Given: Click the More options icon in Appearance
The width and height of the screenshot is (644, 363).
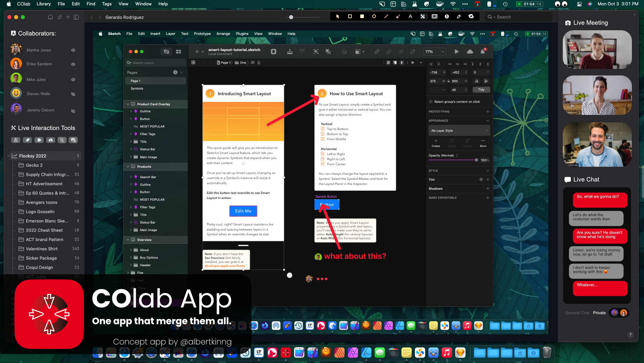Looking at the screenshot, I should [x=483, y=143].
